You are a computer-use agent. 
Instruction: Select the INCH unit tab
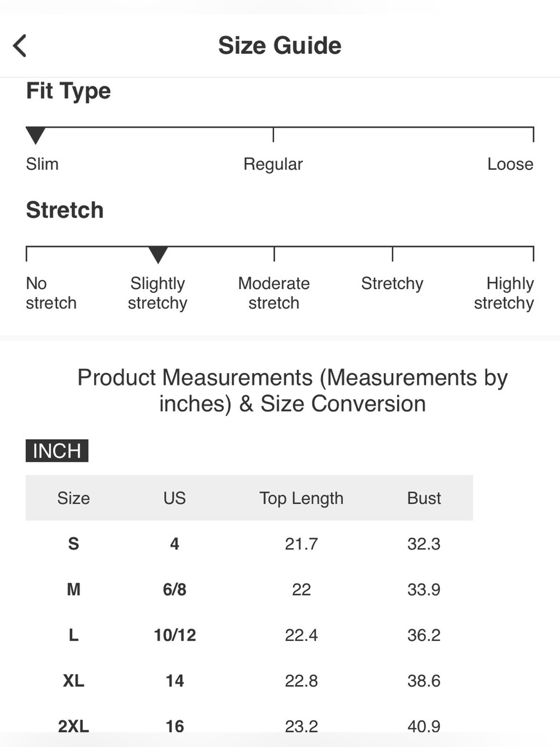(57, 451)
